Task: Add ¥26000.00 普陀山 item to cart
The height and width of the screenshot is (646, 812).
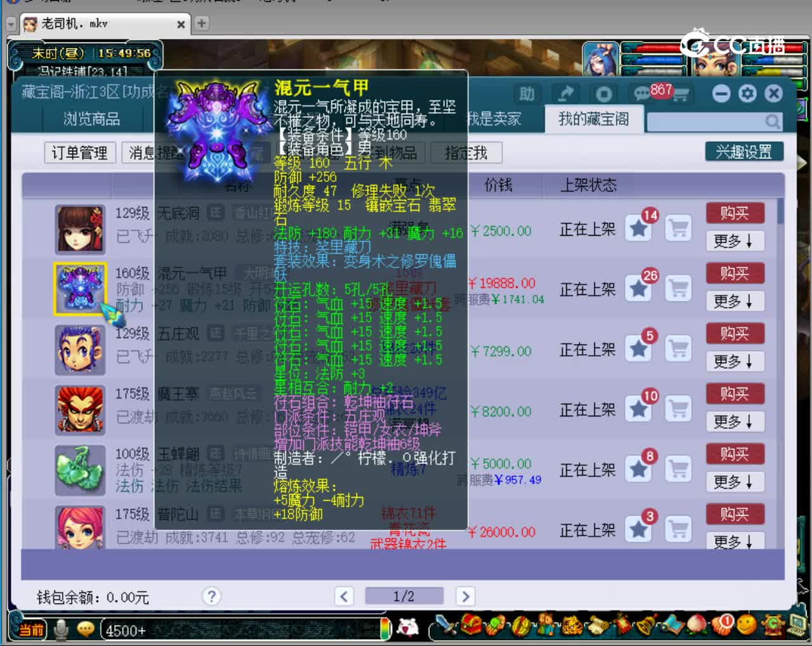Action: pos(678,529)
